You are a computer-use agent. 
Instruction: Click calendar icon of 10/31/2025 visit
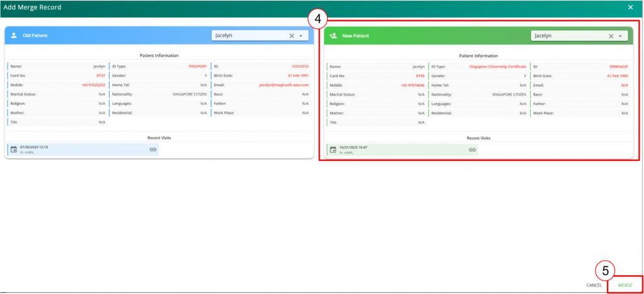coord(333,150)
